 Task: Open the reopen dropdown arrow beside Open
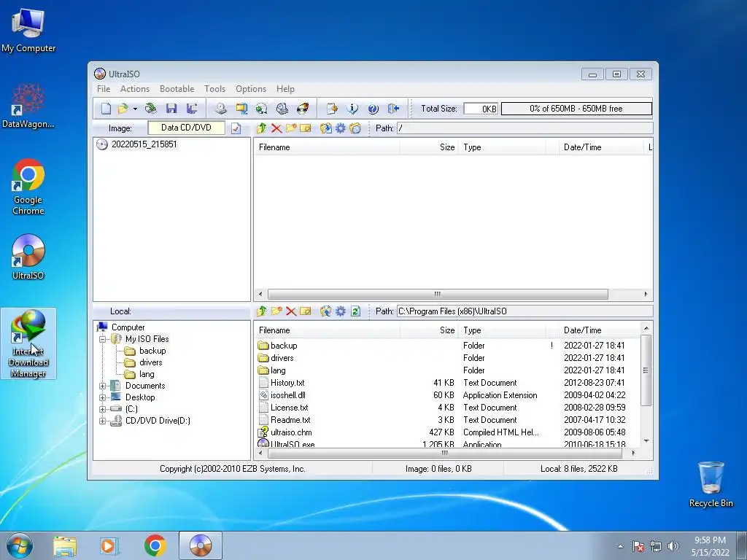point(135,109)
